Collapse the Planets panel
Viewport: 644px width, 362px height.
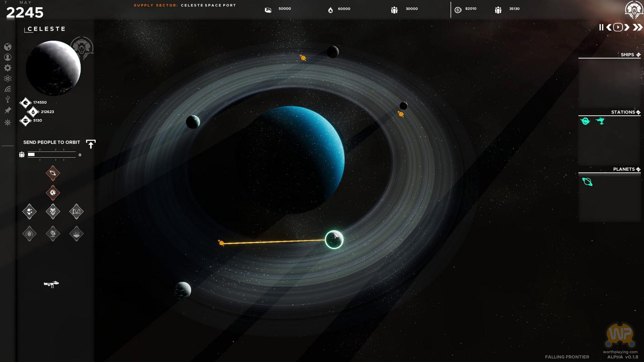pos(638,169)
